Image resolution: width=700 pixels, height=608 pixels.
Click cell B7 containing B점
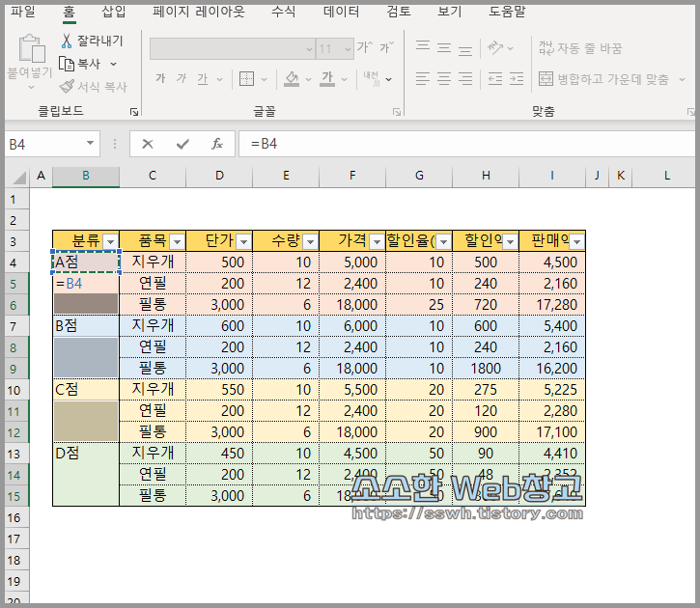[86, 326]
